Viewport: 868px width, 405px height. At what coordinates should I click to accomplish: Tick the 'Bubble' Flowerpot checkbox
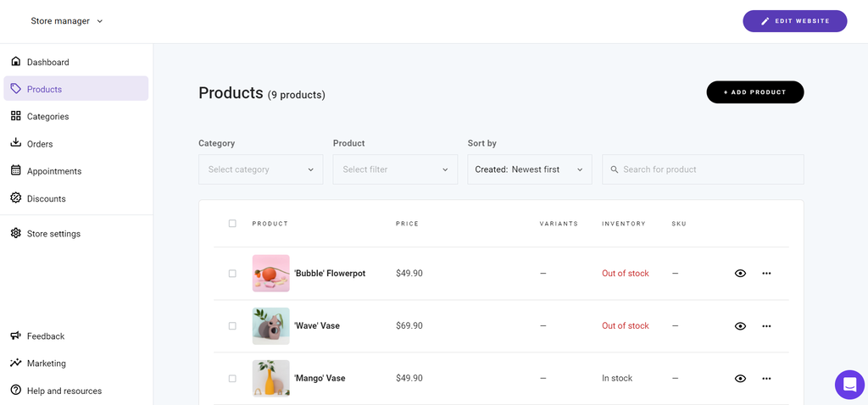point(232,274)
